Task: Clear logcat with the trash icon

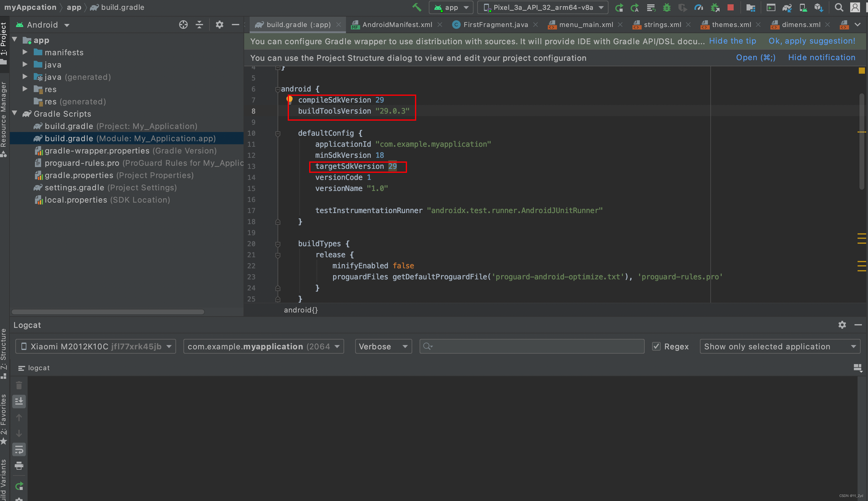Action: pos(19,385)
